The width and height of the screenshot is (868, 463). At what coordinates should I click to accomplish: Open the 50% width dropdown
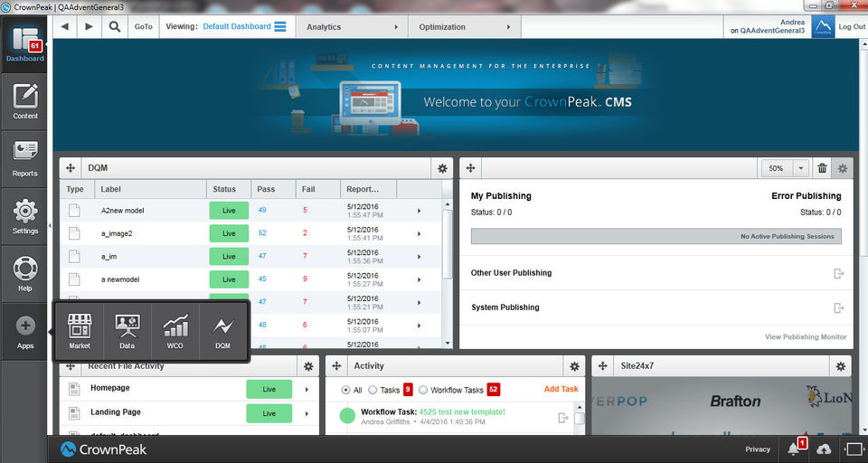(801, 168)
